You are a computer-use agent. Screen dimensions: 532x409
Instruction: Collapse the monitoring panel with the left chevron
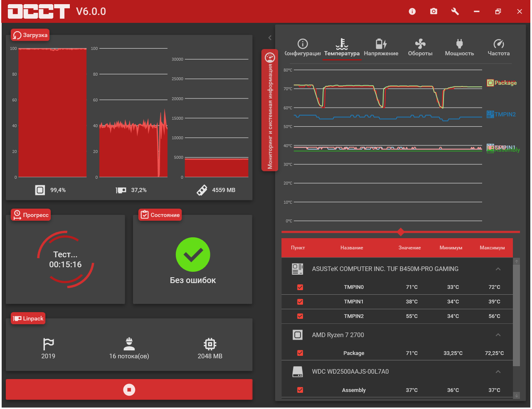click(x=270, y=38)
